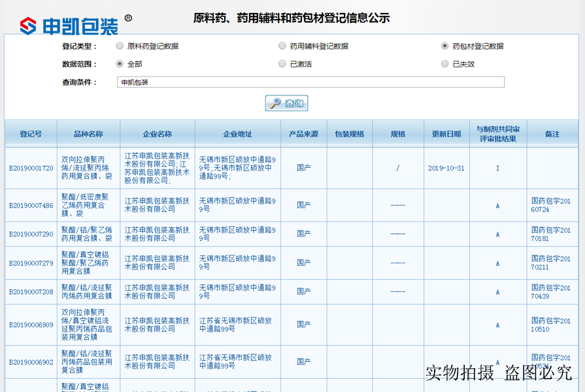Switch data range to 已激活
This screenshot has width=585, height=392.
click(x=282, y=63)
